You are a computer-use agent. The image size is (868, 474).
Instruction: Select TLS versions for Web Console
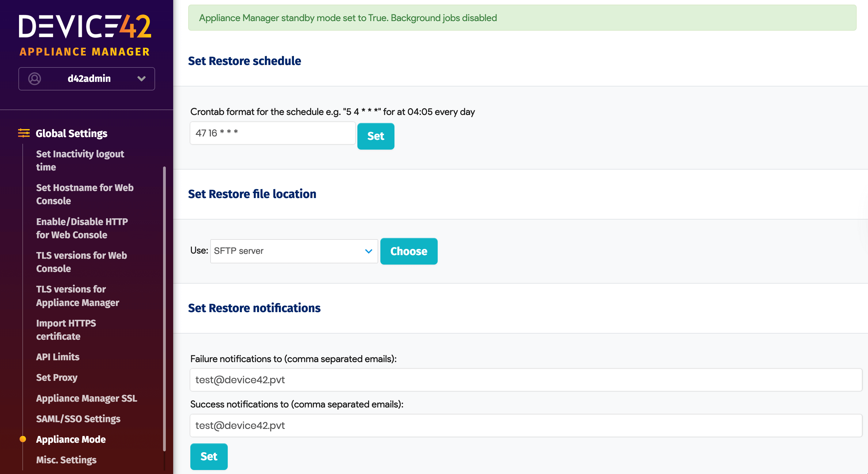pos(81,262)
